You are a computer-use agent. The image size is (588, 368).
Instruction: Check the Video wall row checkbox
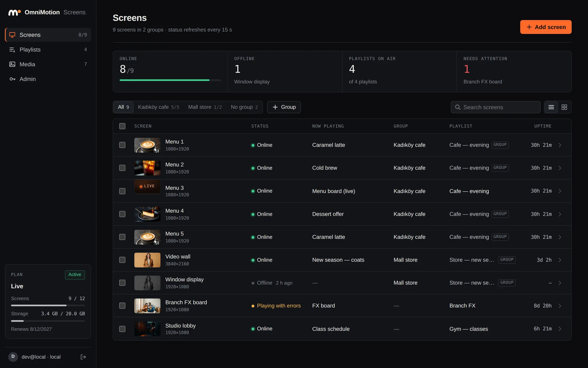(x=122, y=260)
